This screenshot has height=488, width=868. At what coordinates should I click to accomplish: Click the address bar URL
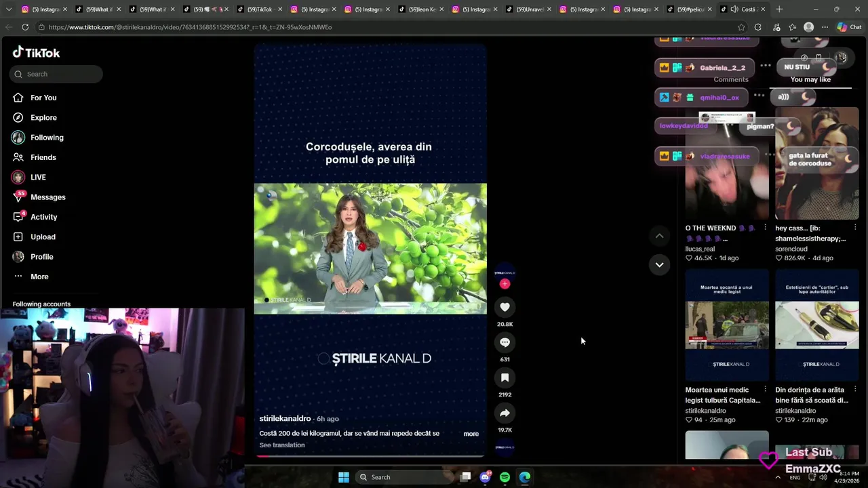[190, 27]
